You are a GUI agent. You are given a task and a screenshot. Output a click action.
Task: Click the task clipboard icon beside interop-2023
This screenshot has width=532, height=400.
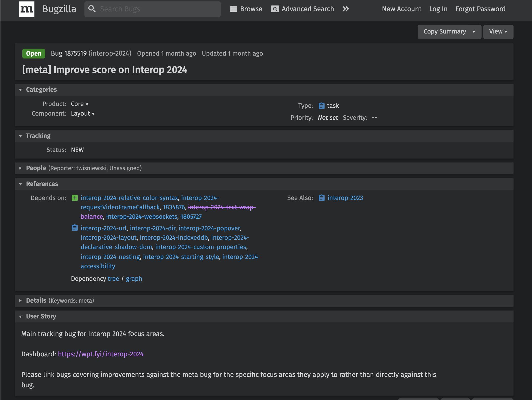click(322, 198)
